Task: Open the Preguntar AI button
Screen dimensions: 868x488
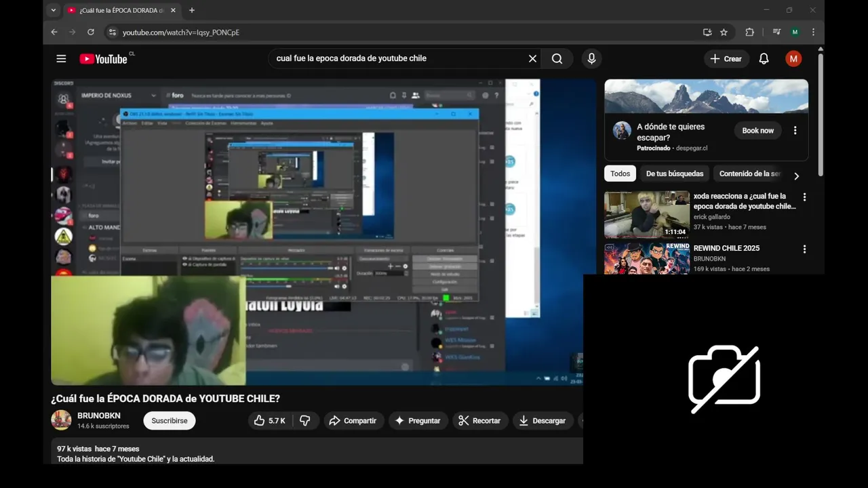Action: click(x=418, y=421)
